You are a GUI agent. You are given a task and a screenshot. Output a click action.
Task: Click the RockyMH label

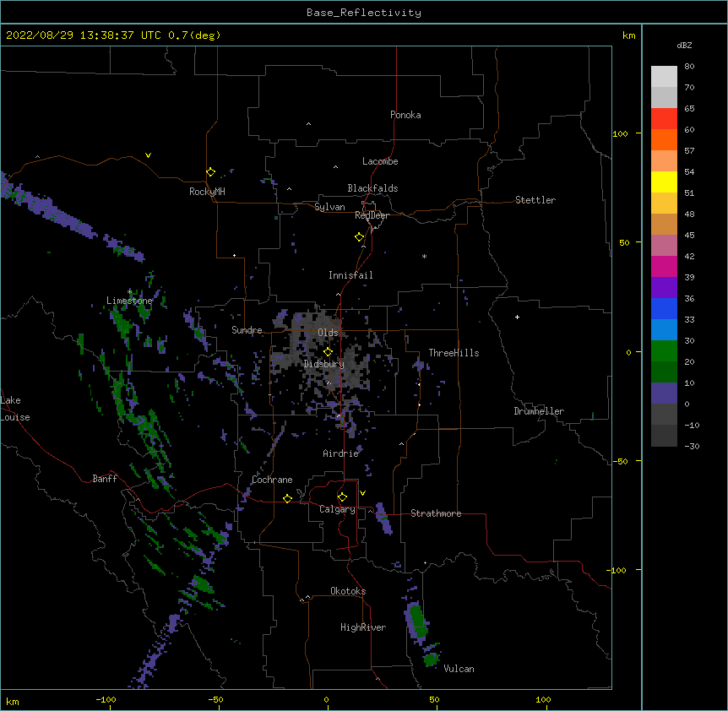click(207, 192)
